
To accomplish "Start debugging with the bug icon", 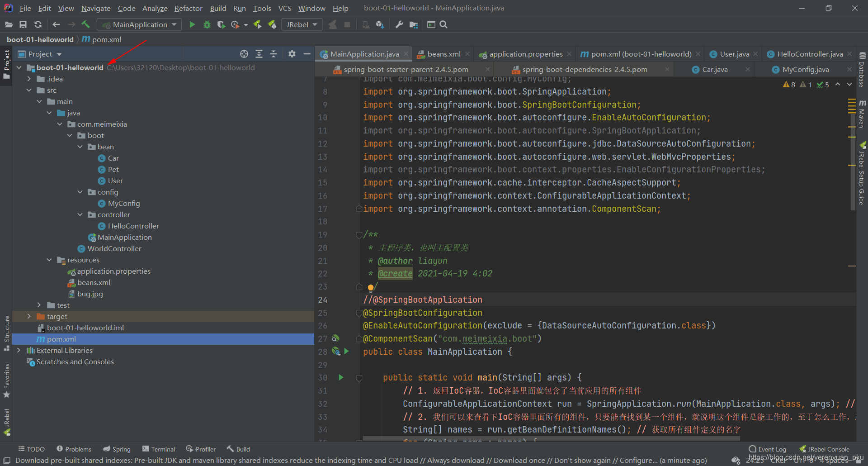I will pos(207,24).
